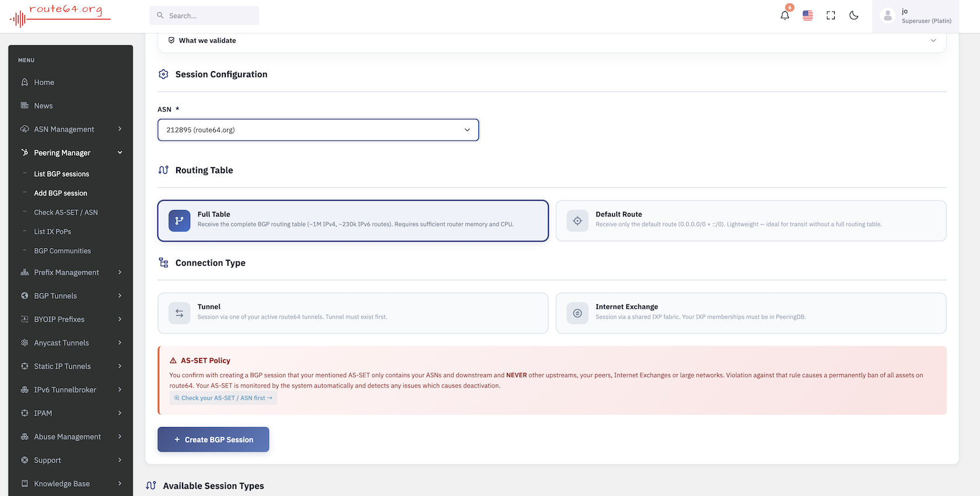Expand ASN Management submenu chevron
The height and width of the screenshot is (496, 980).
click(120, 129)
